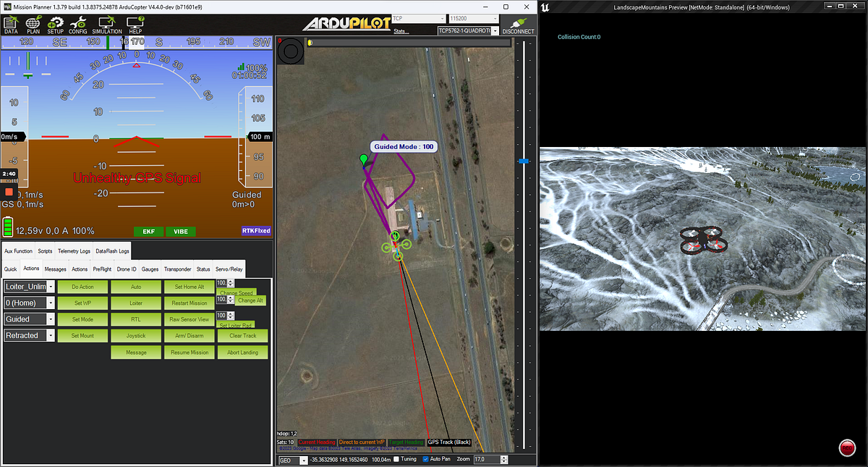Click the Zoom level input field
The image size is (868, 467).
point(487,459)
